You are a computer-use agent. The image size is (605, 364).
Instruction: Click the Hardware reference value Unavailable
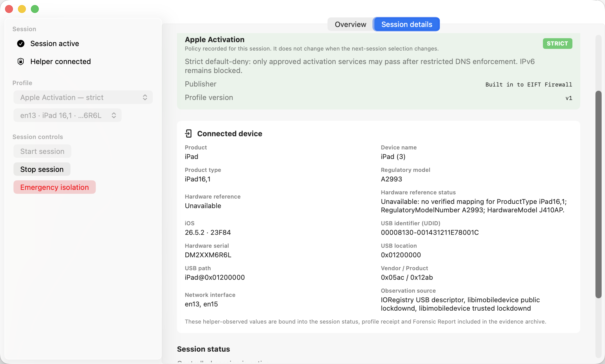pos(203,206)
